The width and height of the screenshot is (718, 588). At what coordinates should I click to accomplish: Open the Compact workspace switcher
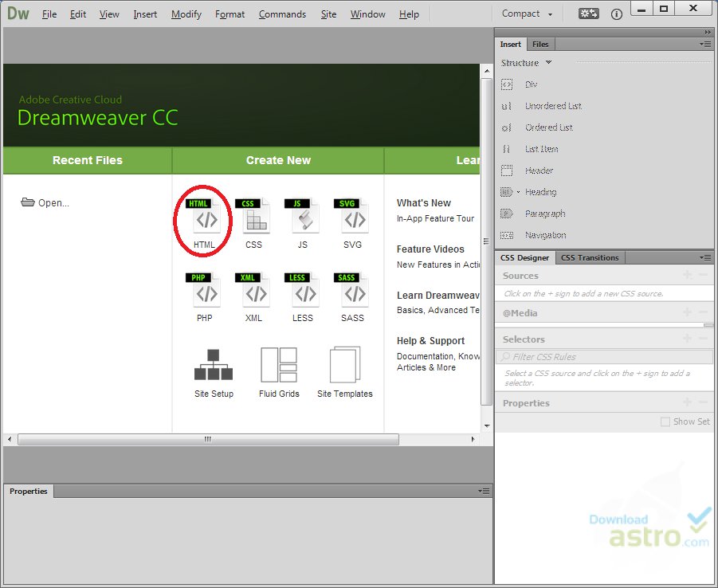click(x=525, y=14)
